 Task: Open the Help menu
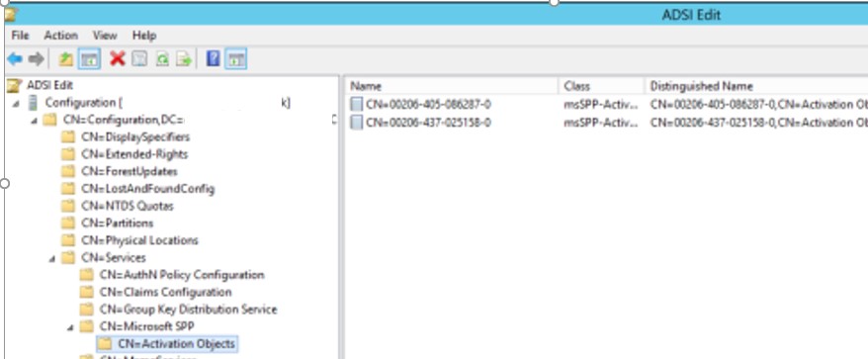click(144, 36)
